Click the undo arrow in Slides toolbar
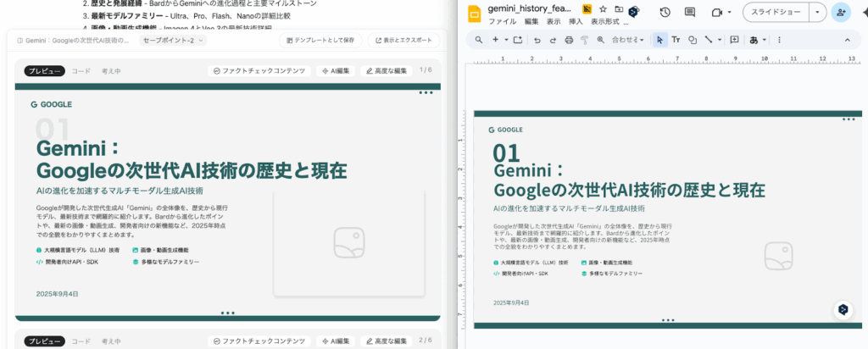The image size is (868, 349). tap(537, 40)
